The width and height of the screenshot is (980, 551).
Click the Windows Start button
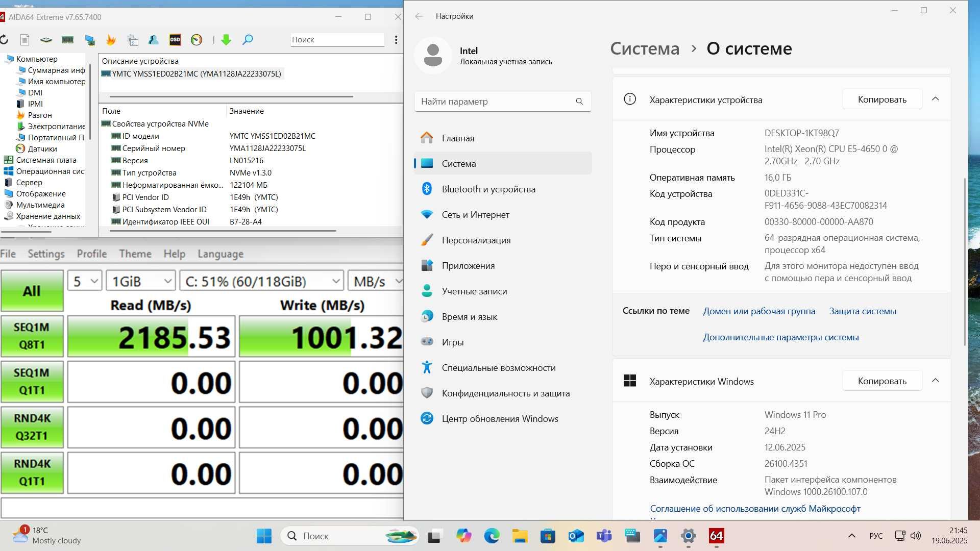(264, 536)
